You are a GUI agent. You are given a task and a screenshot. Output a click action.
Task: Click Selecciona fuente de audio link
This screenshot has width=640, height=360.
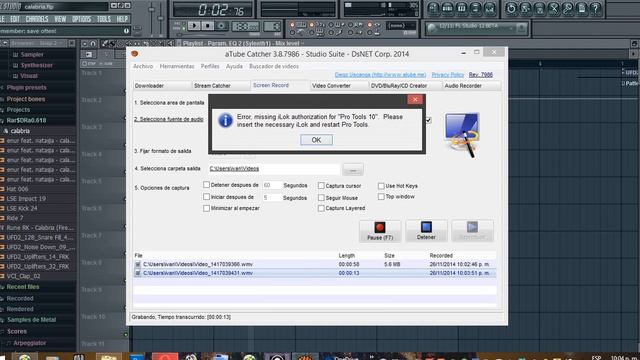(x=169, y=119)
